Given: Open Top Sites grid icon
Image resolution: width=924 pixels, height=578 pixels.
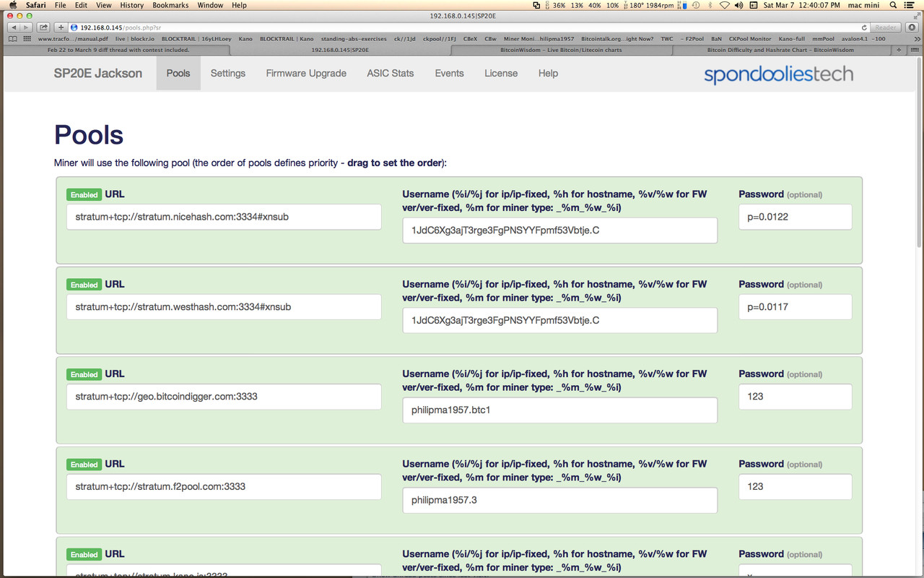Looking at the screenshot, I should (27, 39).
